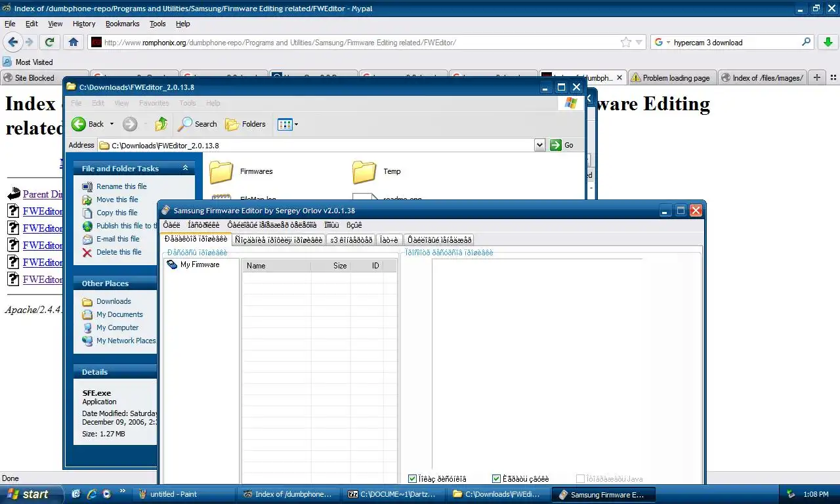
Task: Open the Parent Directory link
Action: coord(43,194)
